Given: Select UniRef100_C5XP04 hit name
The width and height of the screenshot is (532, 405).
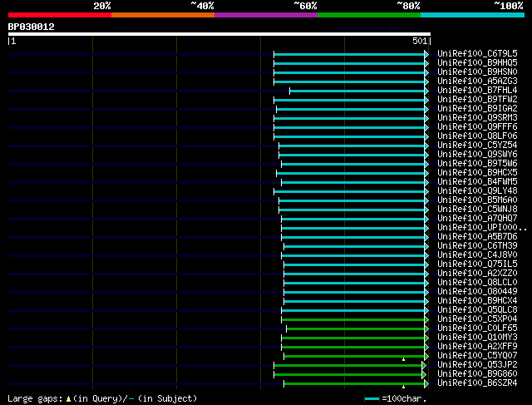Looking at the screenshot, I should pyautogui.click(x=477, y=319).
